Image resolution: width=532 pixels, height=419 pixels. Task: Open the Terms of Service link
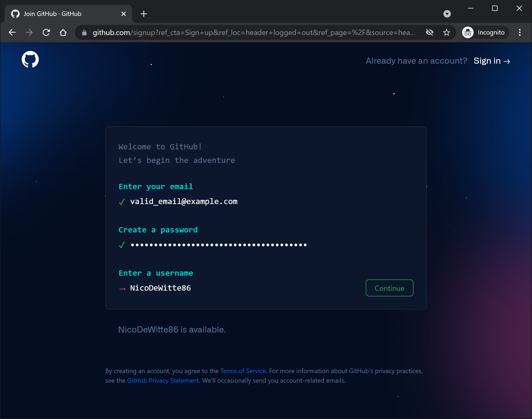(243, 371)
